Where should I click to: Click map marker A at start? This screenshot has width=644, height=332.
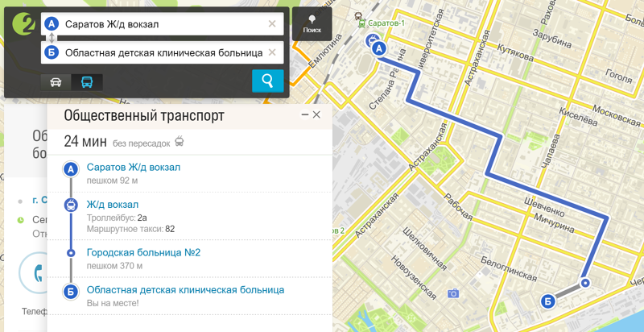pyautogui.click(x=379, y=49)
